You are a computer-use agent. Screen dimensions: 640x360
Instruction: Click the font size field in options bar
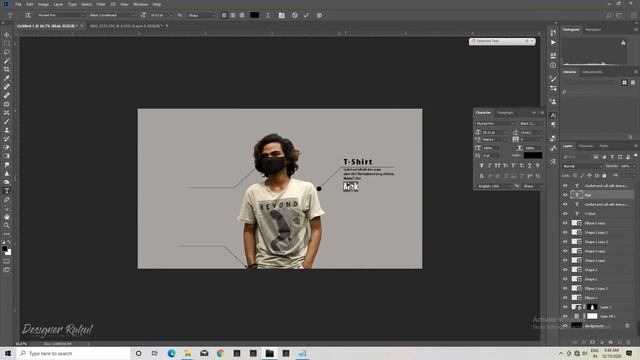(159, 15)
